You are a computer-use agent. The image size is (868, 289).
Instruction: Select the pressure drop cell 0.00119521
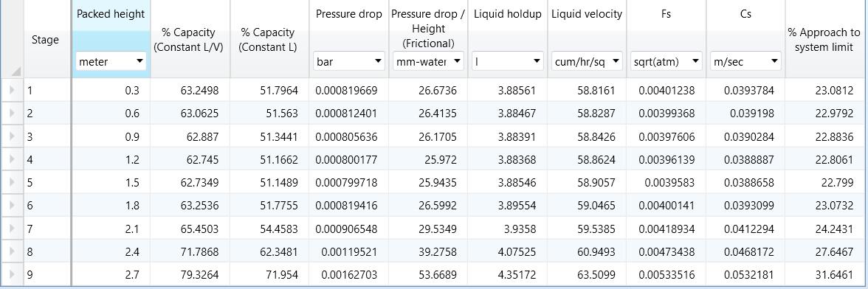[x=348, y=251]
